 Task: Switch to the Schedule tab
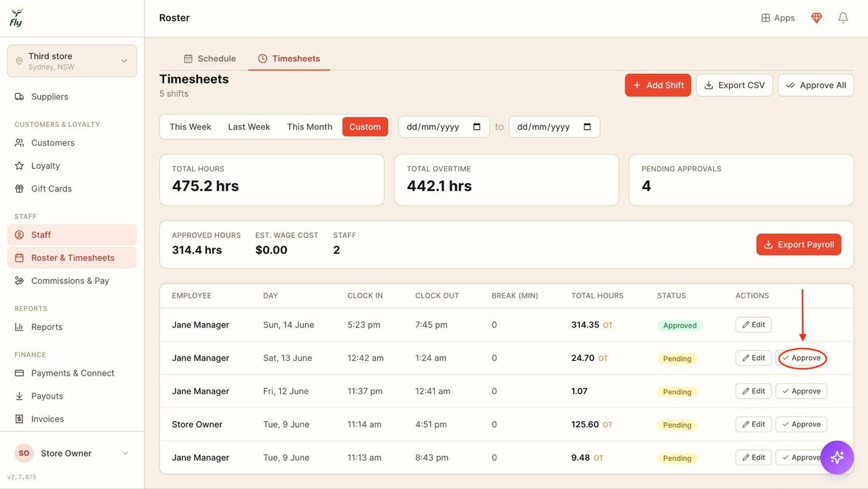click(210, 58)
